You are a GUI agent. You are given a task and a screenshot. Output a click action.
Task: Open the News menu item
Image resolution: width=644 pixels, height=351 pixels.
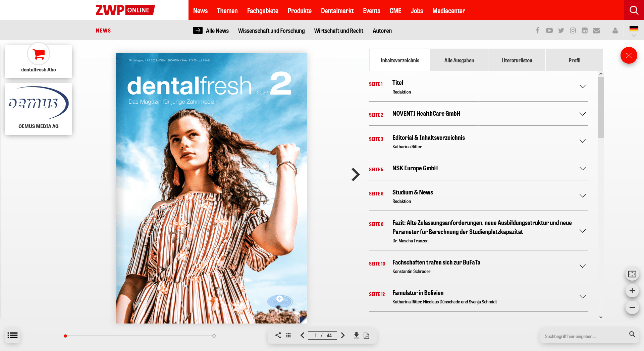[x=200, y=11]
